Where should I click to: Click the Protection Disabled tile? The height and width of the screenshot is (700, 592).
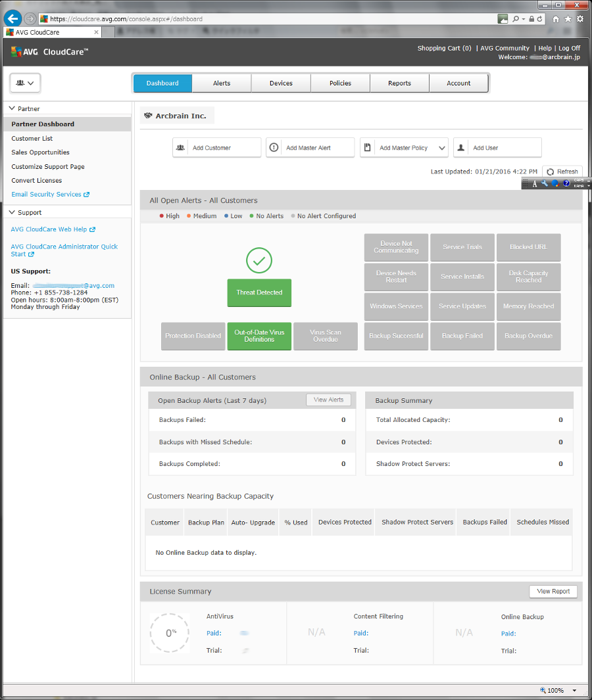[x=193, y=336]
